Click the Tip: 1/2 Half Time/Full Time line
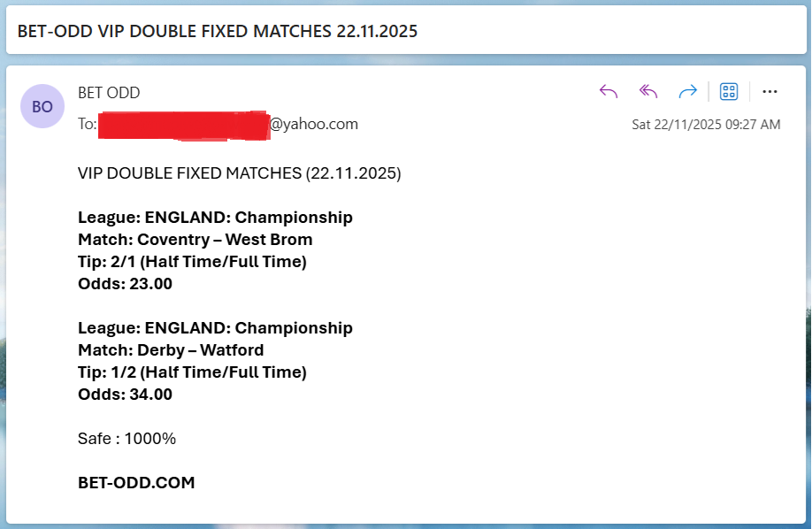812x529 pixels. [192, 372]
